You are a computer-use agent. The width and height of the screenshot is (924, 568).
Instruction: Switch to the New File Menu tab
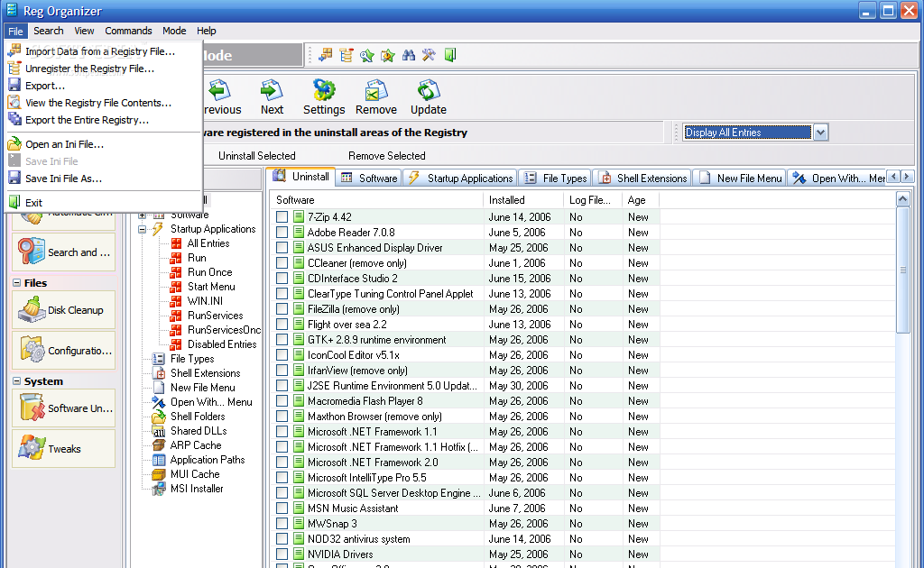[740, 178]
